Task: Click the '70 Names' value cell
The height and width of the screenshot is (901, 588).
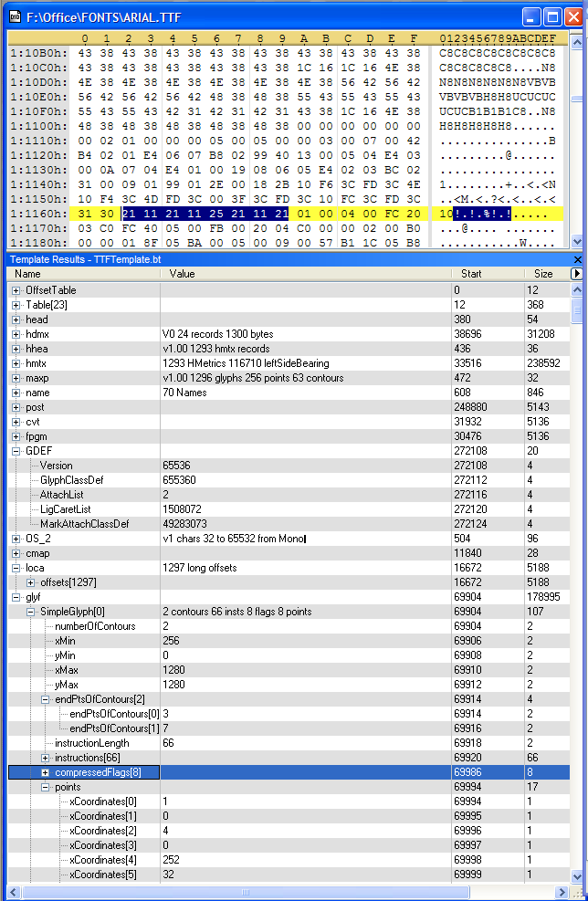Action: pos(307,393)
